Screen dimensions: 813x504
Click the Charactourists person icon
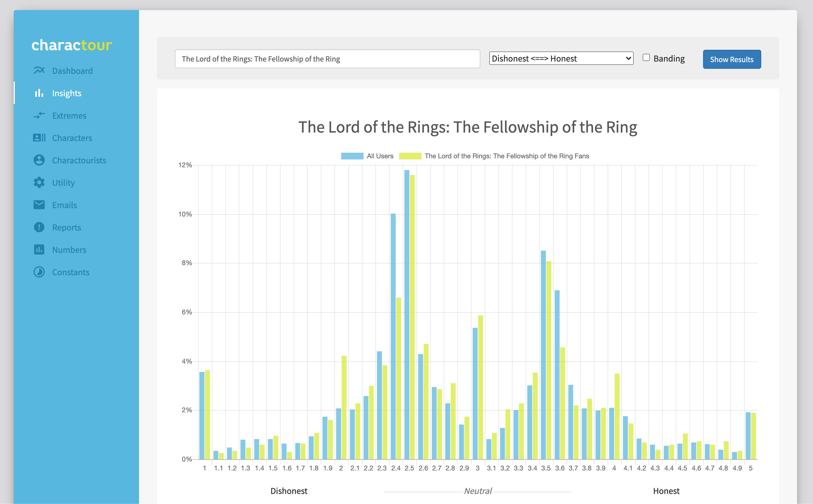click(39, 160)
